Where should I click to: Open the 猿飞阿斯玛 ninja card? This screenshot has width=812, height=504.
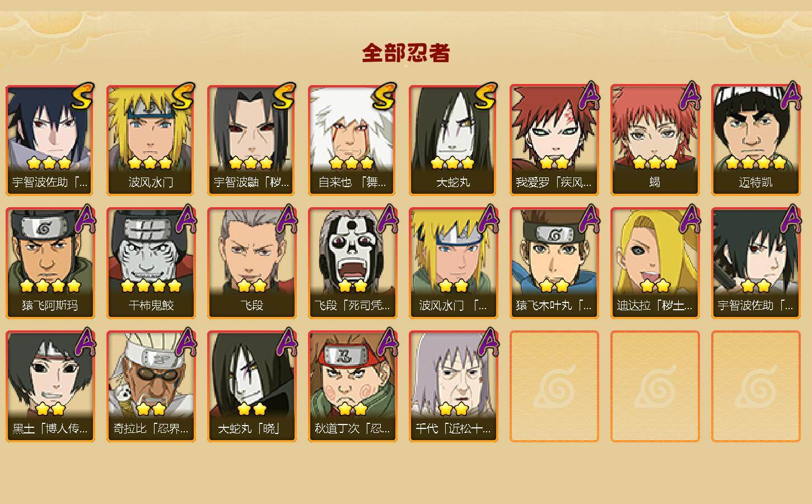click(50, 263)
